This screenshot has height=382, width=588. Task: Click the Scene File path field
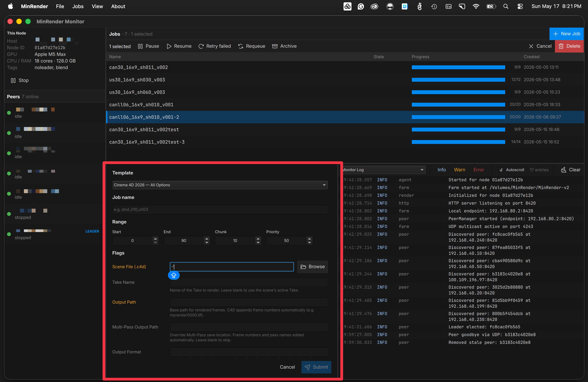pos(232,267)
